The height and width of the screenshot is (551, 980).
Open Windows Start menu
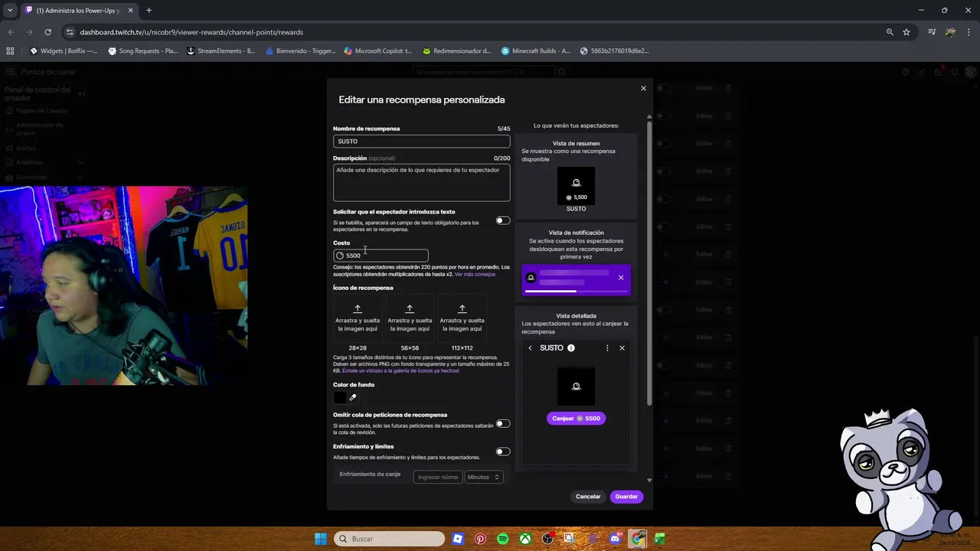pos(321,539)
